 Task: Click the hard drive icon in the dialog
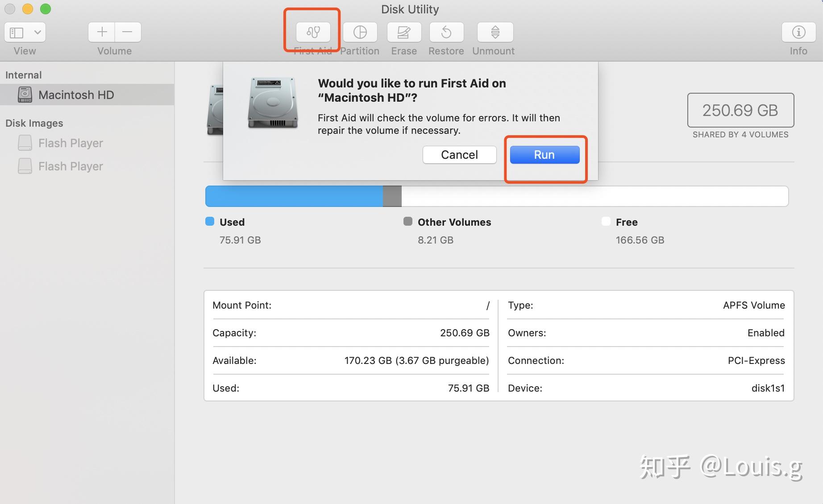[273, 103]
